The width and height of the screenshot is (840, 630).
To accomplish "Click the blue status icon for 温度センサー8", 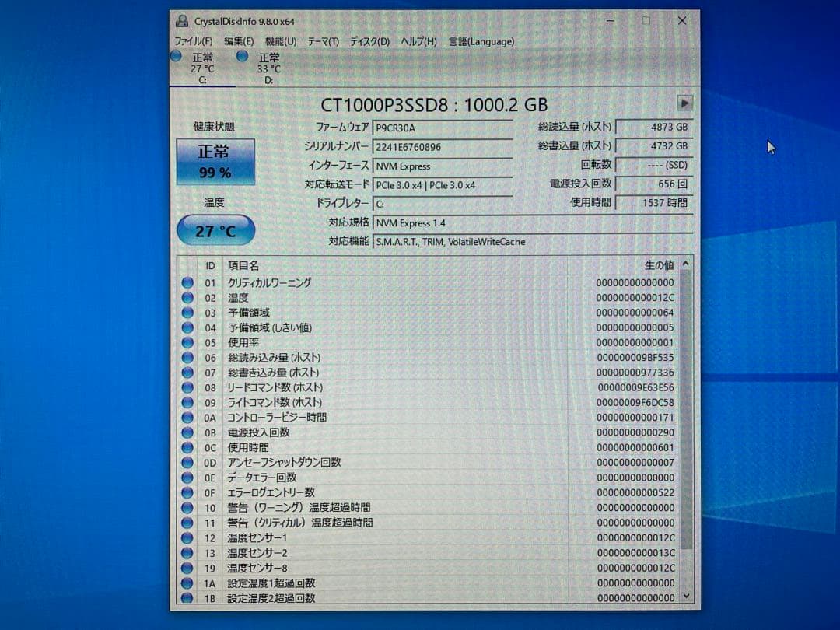I will click(187, 568).
